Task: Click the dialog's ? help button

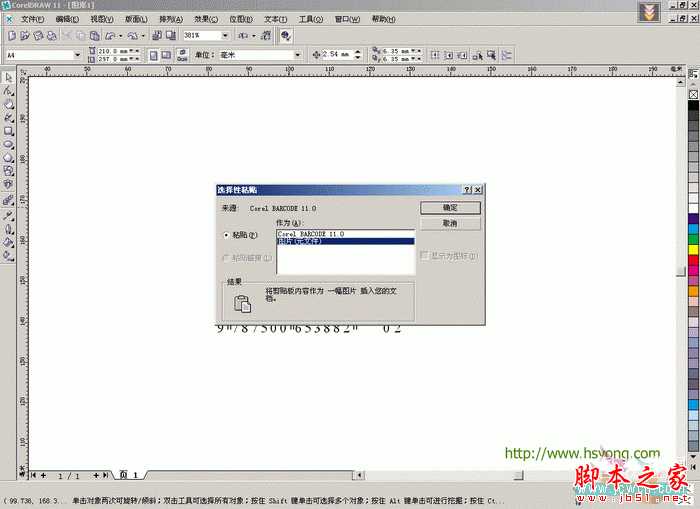Action: [x=467, y=190]
